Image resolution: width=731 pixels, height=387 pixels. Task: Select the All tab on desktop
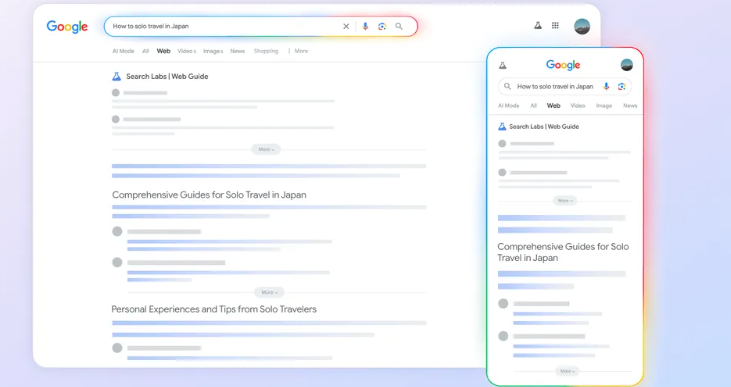click(145, 51)
